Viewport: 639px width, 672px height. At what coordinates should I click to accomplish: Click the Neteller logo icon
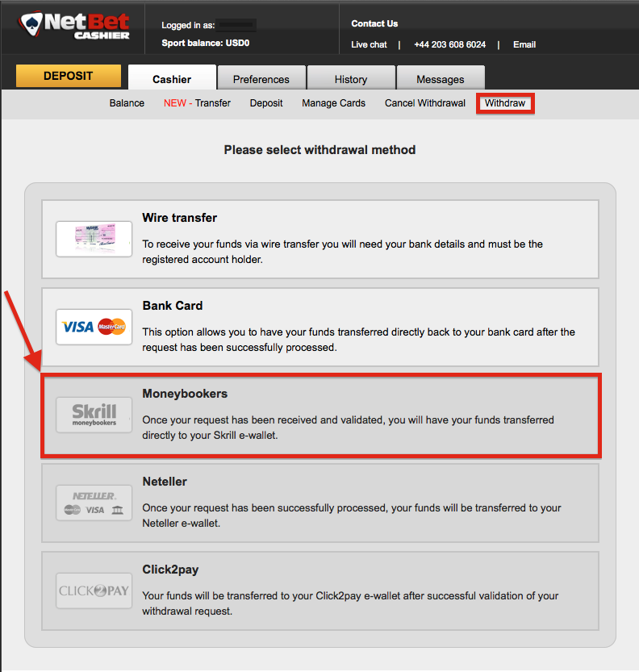(x=94, y=503)
